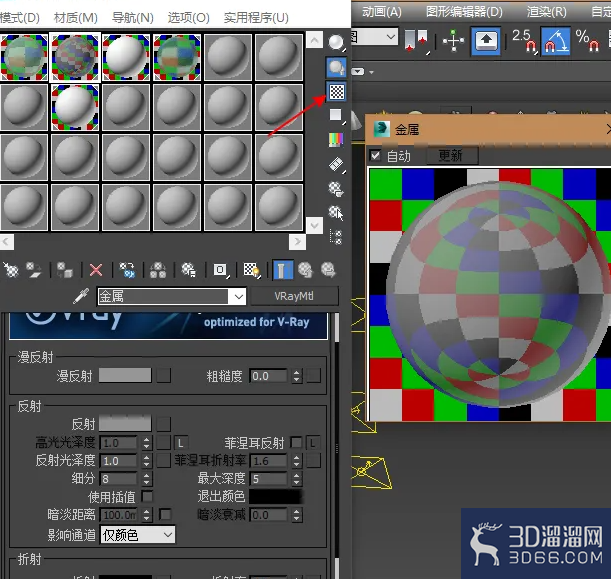Click the Make Preview icon

pos(336,164)
